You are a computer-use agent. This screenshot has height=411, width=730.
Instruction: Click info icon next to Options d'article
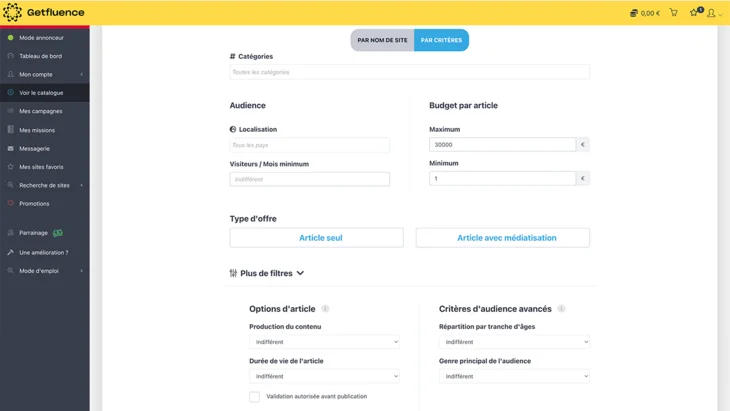(x=325, y=309)
